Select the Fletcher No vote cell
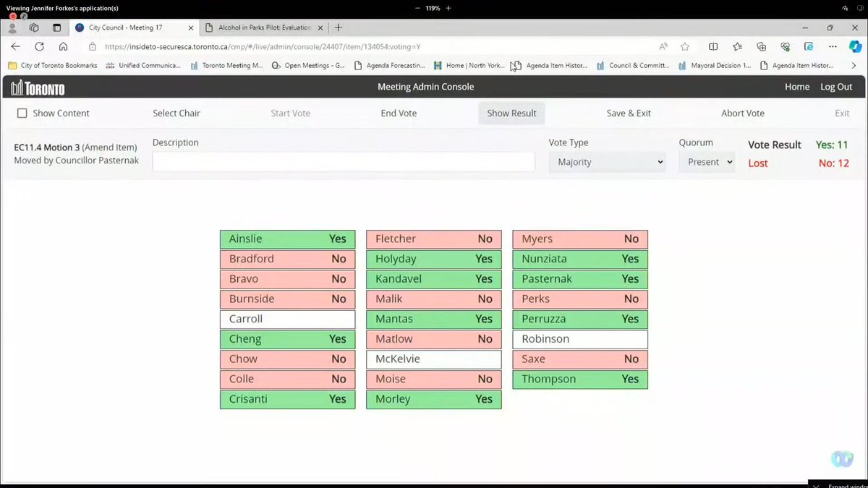The height and width of the screenshot is (488, 868). pyautogui.click(x=433, y=239)
